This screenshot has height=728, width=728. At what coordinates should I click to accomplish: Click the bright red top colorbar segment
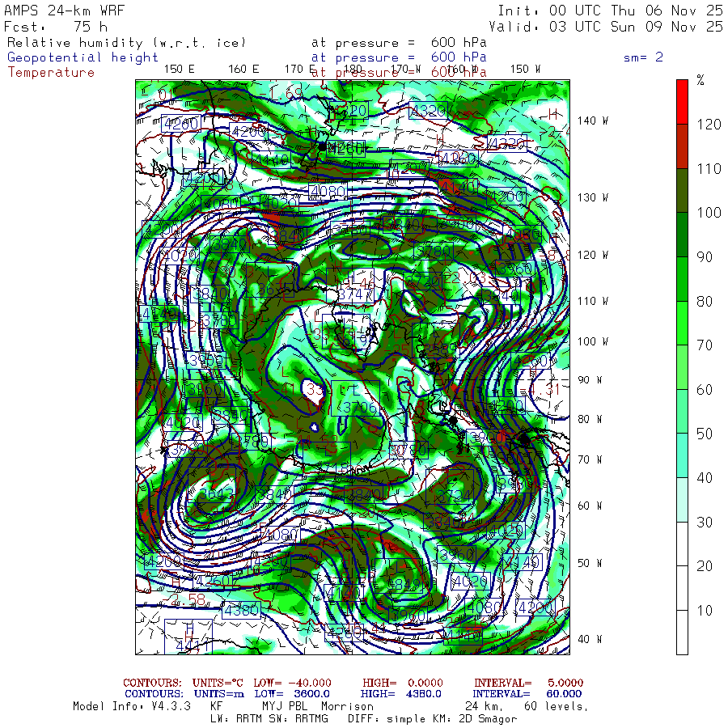click(x=682, y=101)
